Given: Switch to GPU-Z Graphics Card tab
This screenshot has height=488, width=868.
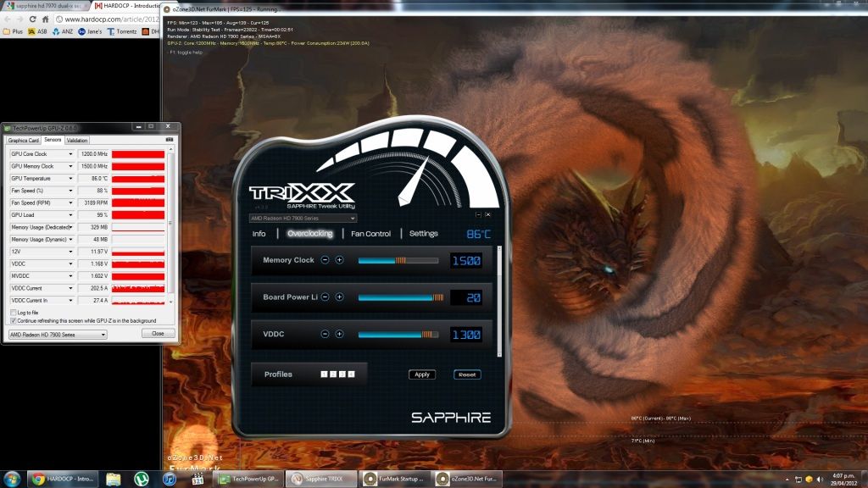Looking at the screenshot, I should (x=23, y=141).
